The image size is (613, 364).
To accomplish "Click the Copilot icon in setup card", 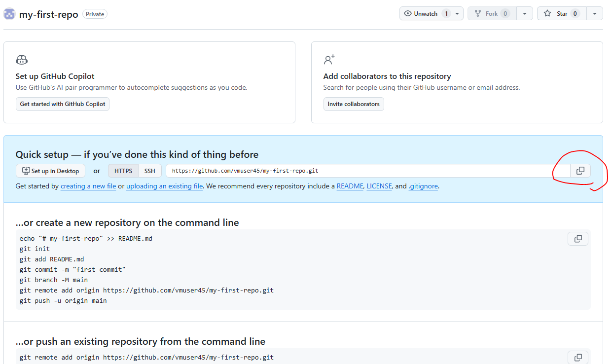I will click(x=22, y=60).
